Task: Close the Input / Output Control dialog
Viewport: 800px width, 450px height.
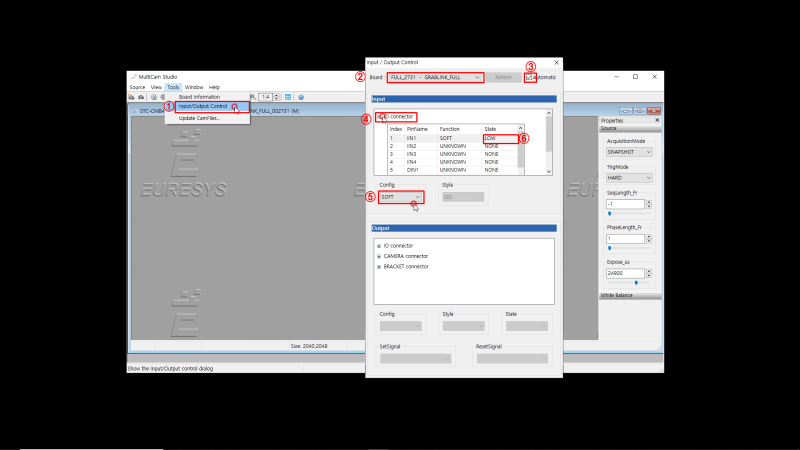Action: (x=557, y=62)
